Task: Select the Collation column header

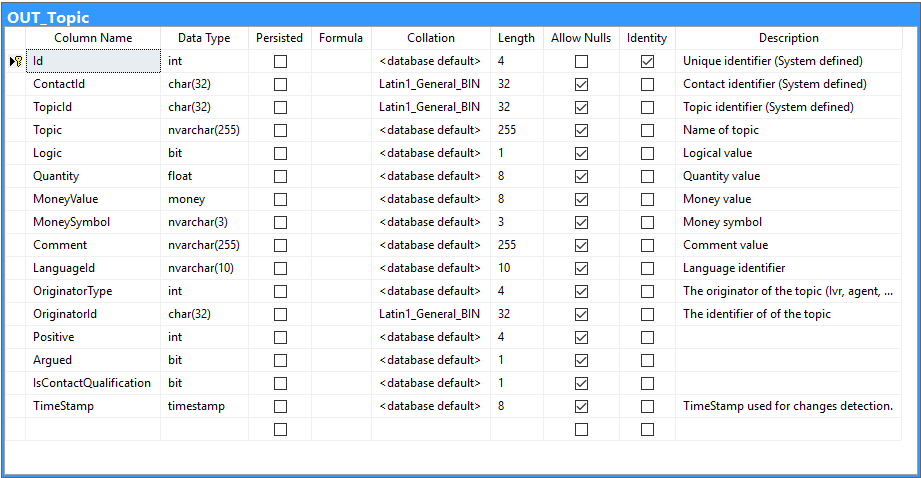Action: 431,38
